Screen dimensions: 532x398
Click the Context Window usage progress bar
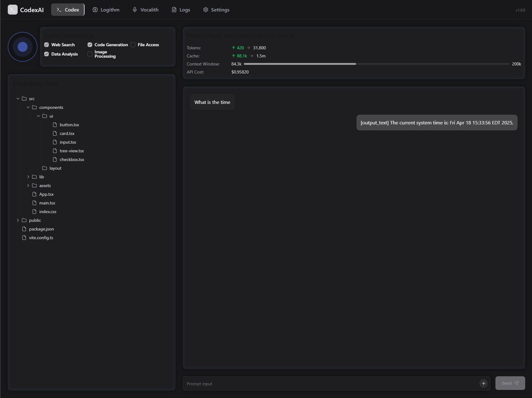click(x=376, y=64)
